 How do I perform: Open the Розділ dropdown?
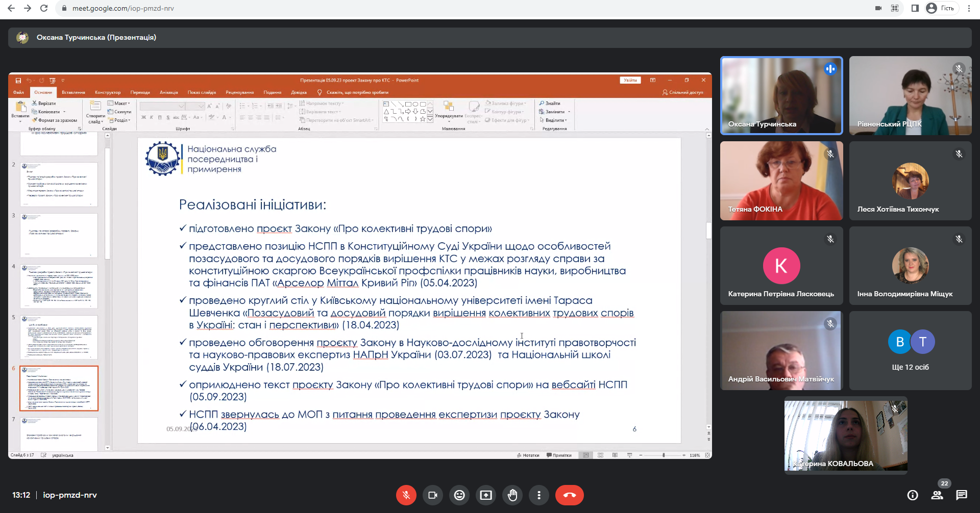[x=119, y=120]
